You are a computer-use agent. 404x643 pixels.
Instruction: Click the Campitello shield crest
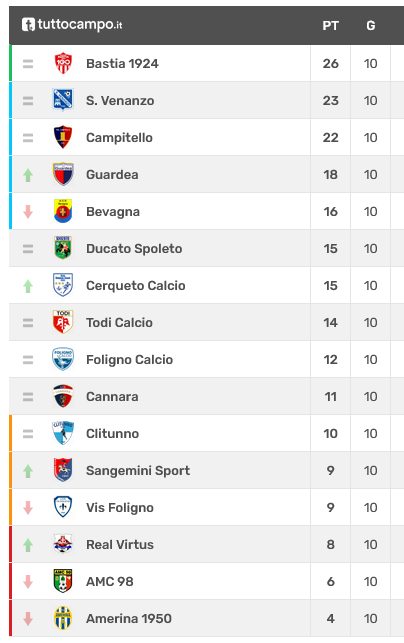(x=63, y=137)
